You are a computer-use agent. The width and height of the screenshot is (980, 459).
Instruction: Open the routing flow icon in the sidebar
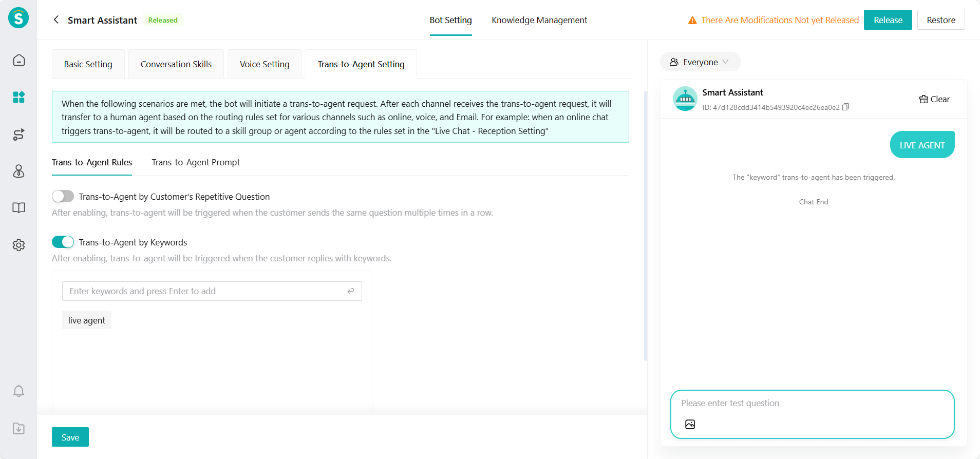point(18,135)
